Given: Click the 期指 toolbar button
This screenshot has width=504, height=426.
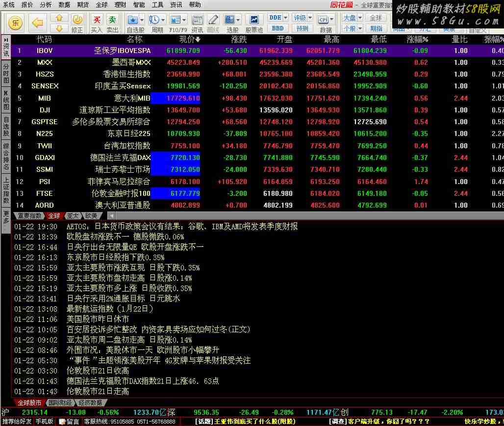Looking at the screenshot, I should [376, 28].
